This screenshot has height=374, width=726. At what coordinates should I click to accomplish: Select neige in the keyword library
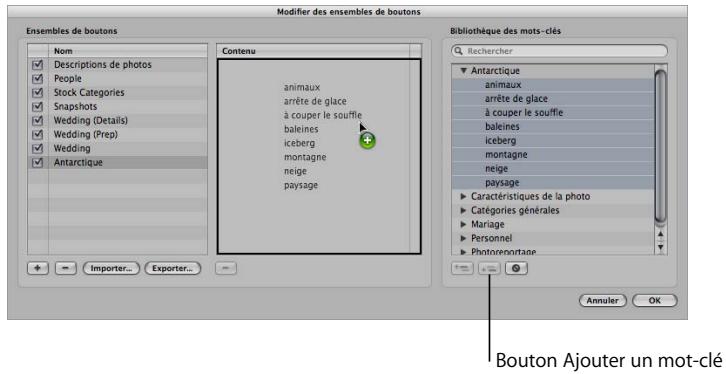(x=553, y=168)
